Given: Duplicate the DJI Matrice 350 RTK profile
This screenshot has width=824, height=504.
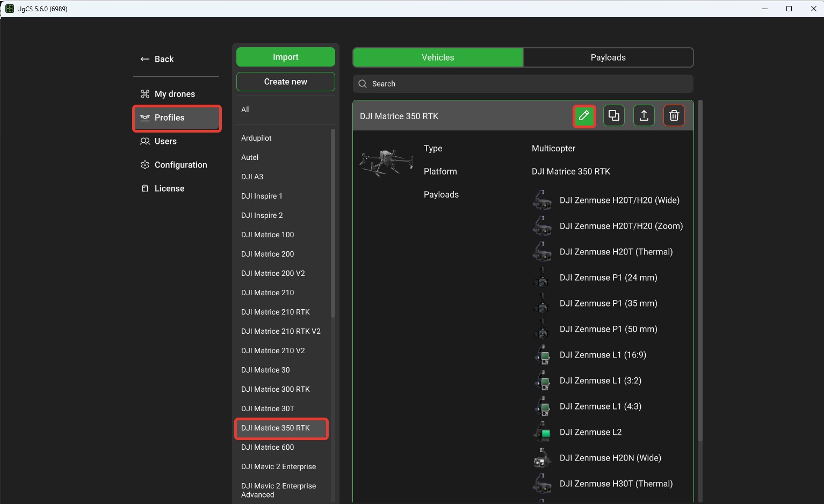Looking at the screenshot, I should pyautogui.click(x=614, y=116).
